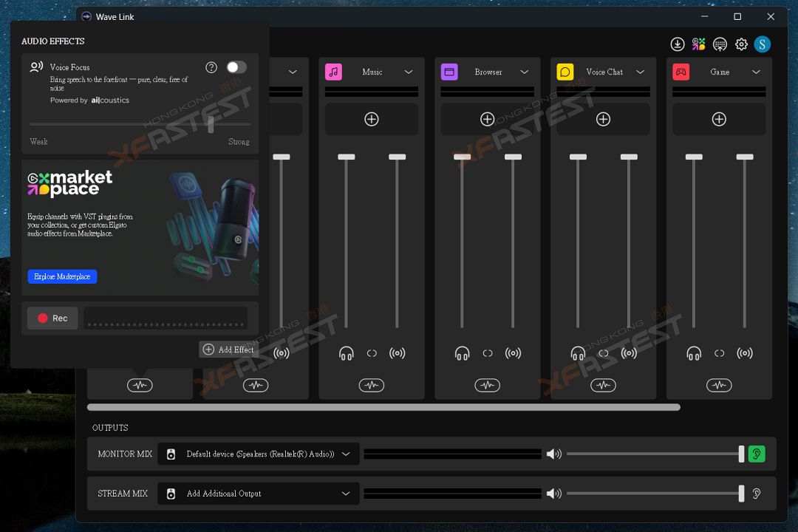Toggle the Browser channel headphone monitor mute
The height and width of the screenshot is (532, 798).
(x=462, y=352)
